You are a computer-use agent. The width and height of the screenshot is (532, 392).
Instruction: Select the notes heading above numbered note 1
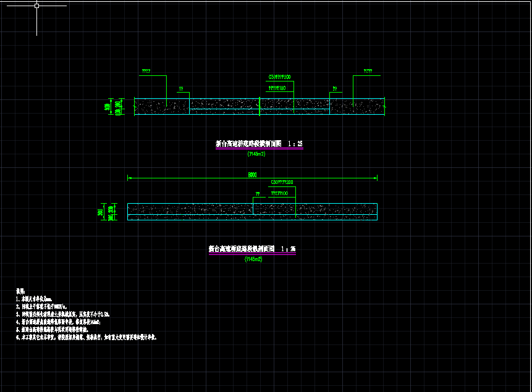coord(20,291)
